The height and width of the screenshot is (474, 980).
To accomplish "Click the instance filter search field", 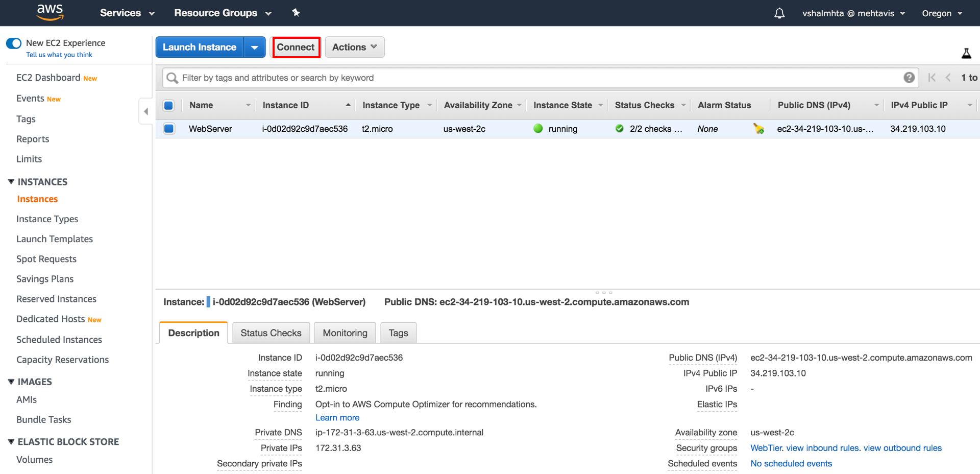I will tap(540, 78).
